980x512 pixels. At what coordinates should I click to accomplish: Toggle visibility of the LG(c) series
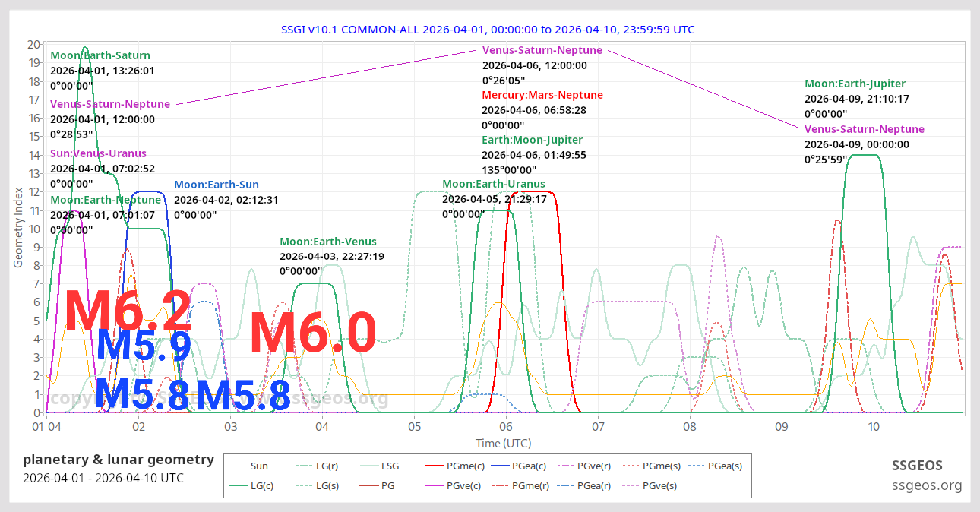[238, 485]
